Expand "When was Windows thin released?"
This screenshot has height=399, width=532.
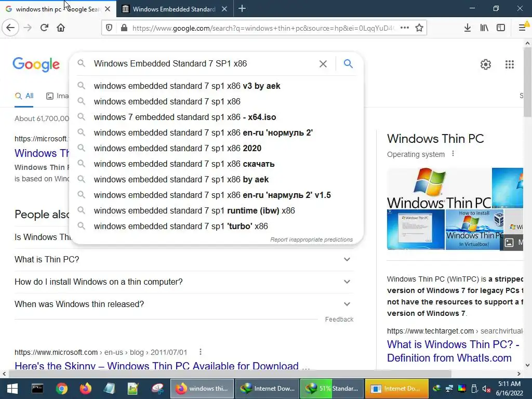(184, 304)
